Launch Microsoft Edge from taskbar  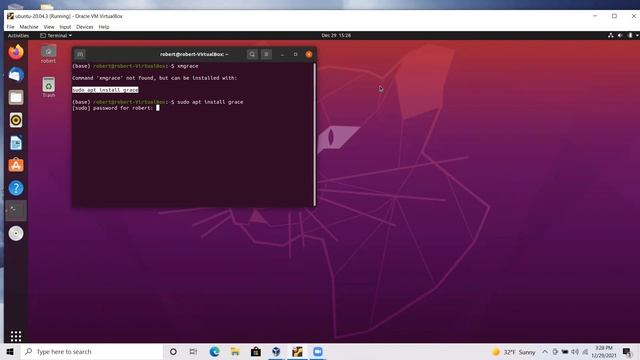(214, 351)
